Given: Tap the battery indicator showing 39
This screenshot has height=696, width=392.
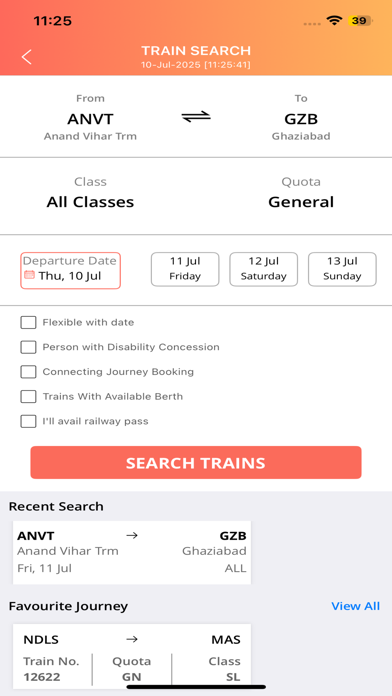Looking at the screenshot, I should 359,20.
